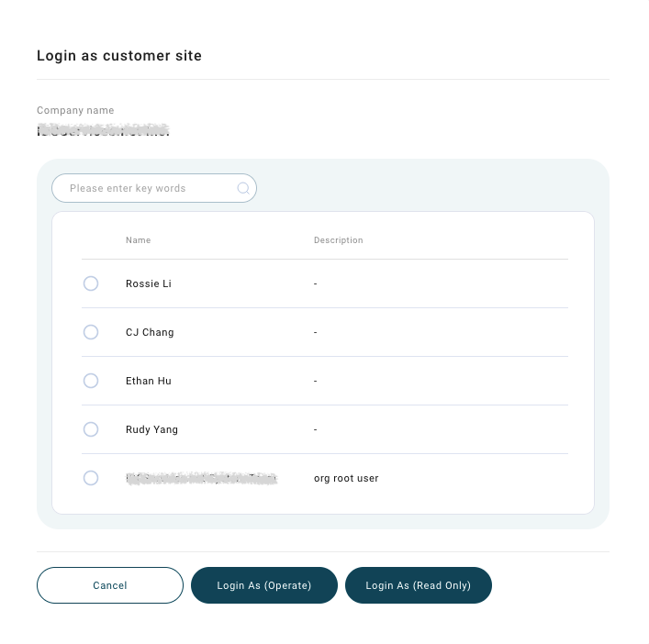
Task: Click the Rossie Li name text
Action: click(149, 283)
